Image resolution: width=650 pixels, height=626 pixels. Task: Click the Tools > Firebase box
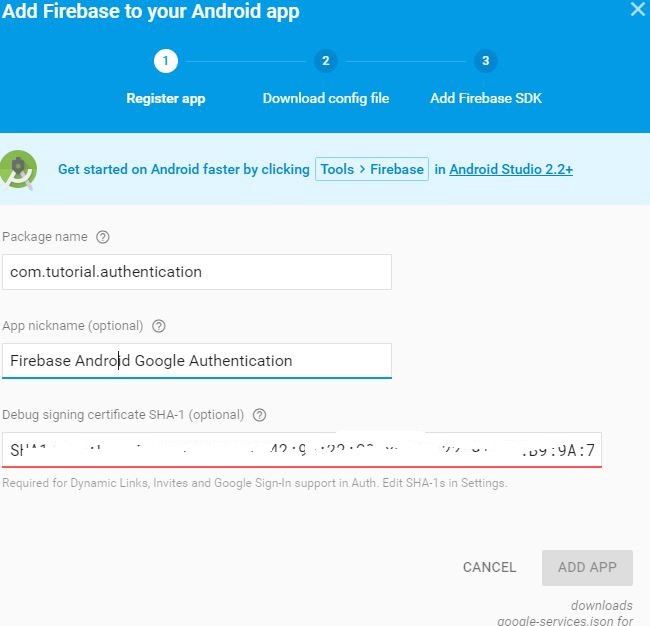[372, 169]
